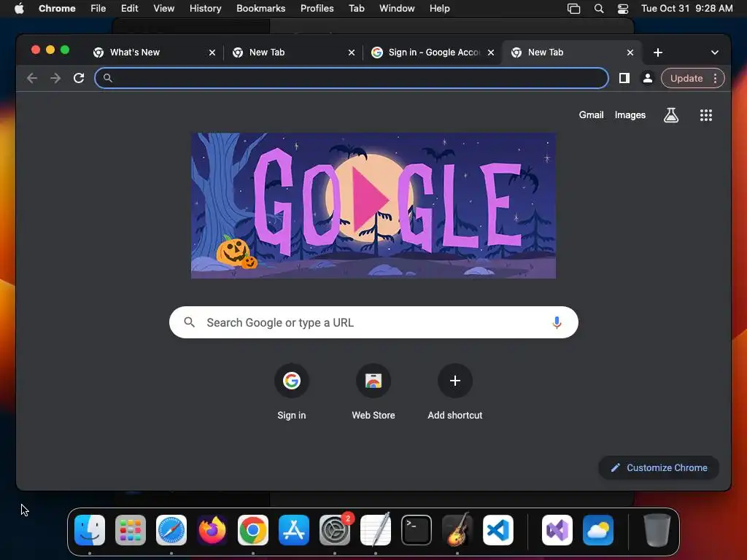Open the History menu
The width and height of the screenshot is (747, 560).
click(x=205, y=9)
